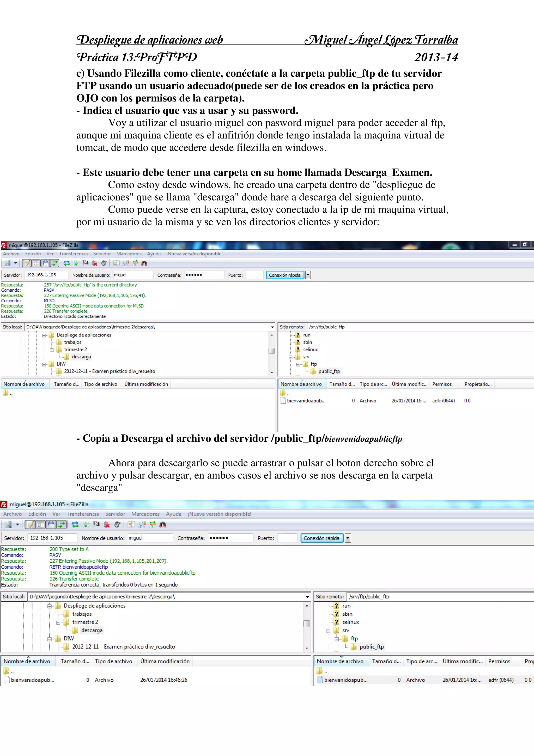The height and width of the screenshot is (756, 534).
Task: Open Ayuda menu in lower FileZilla
Action: 174,514
